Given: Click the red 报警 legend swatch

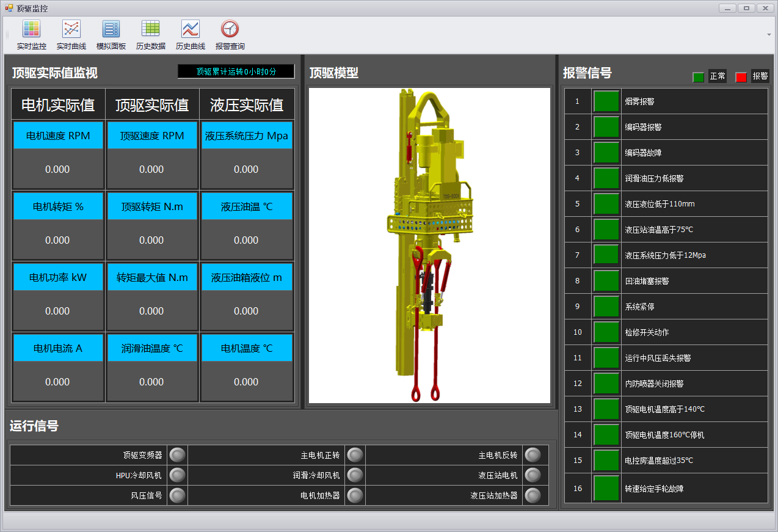Looking at the screenshot, I should point(741,77).
